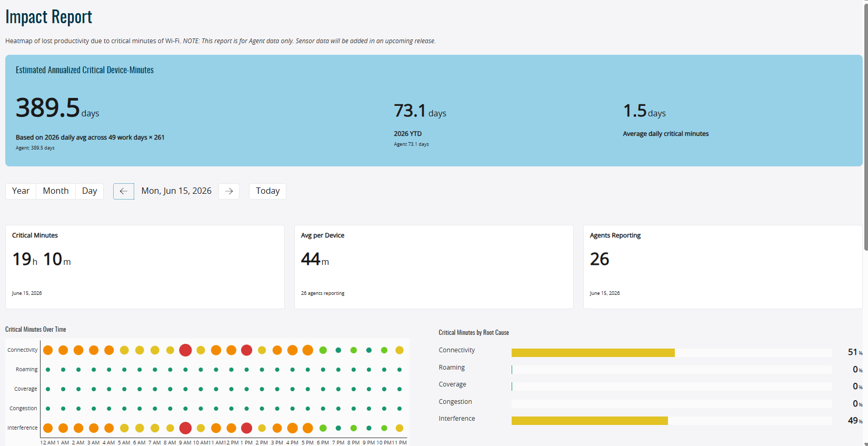Click the Interference row label in heatmap
This screenshot has width=868, height=446.
tap(22, 428)
